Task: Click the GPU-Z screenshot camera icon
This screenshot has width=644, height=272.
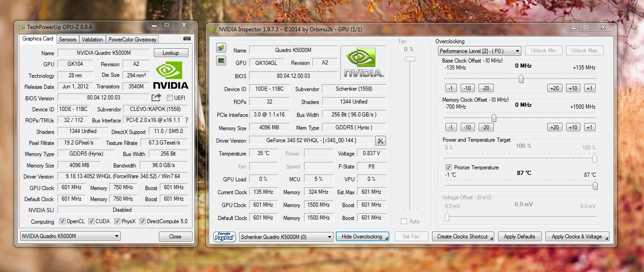Action: [187, 39]
